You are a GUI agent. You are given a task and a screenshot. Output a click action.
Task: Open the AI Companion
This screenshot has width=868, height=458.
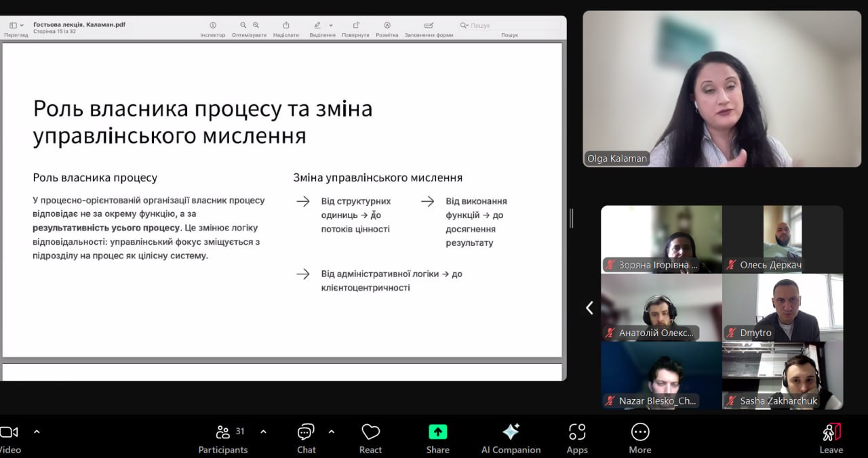point(511,438)
